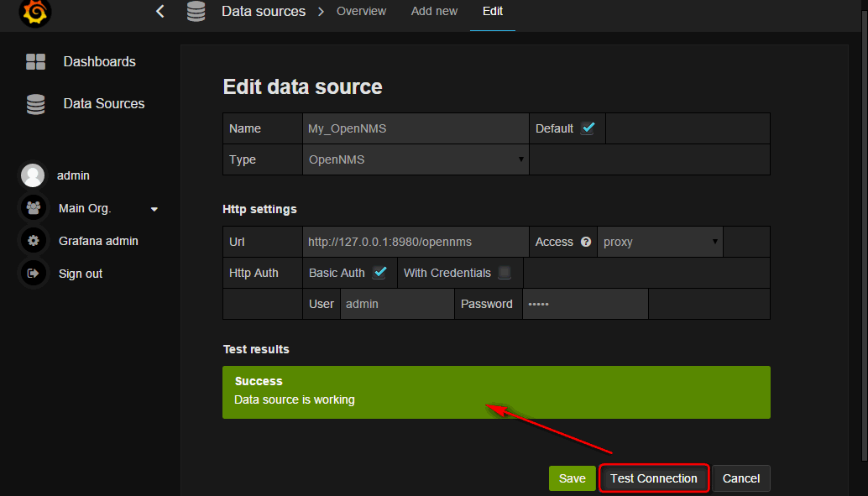This screenshot has height=496, width=868.
Task: Click the Dashboards grid icon
Action: (35, 61)
